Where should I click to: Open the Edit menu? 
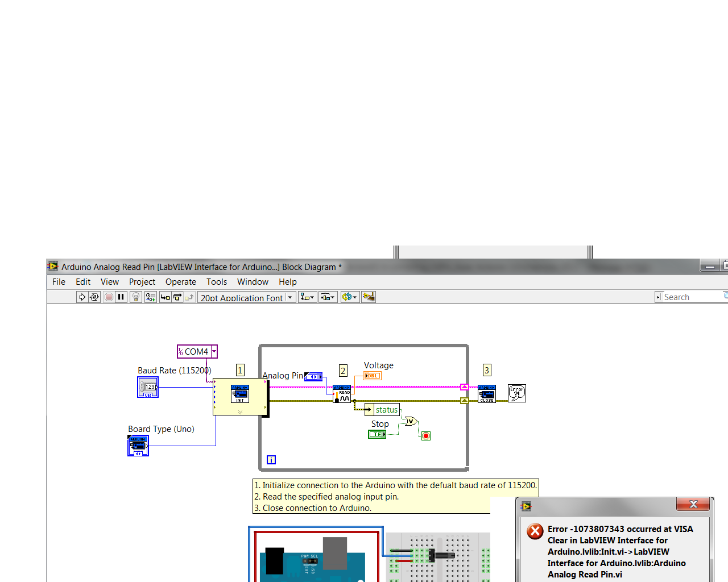point(83,282)
